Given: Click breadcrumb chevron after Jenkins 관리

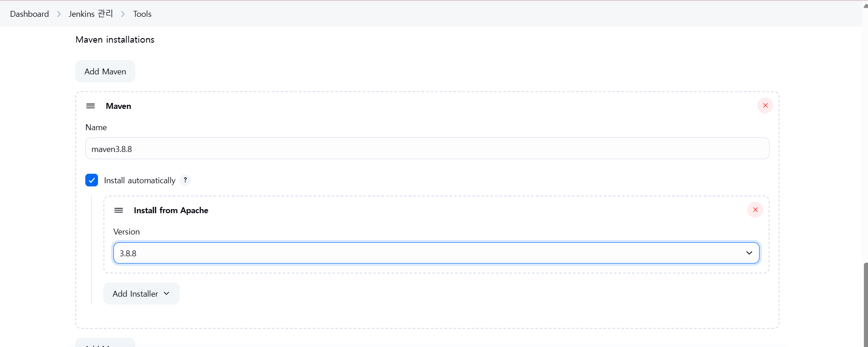Looking at the screenshot, I should pos(123,14).
